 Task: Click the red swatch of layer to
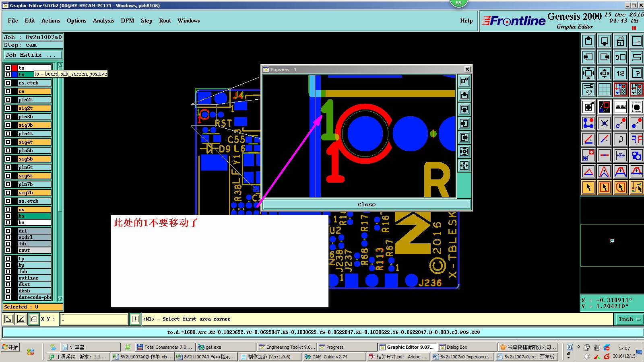pos(14,68)
